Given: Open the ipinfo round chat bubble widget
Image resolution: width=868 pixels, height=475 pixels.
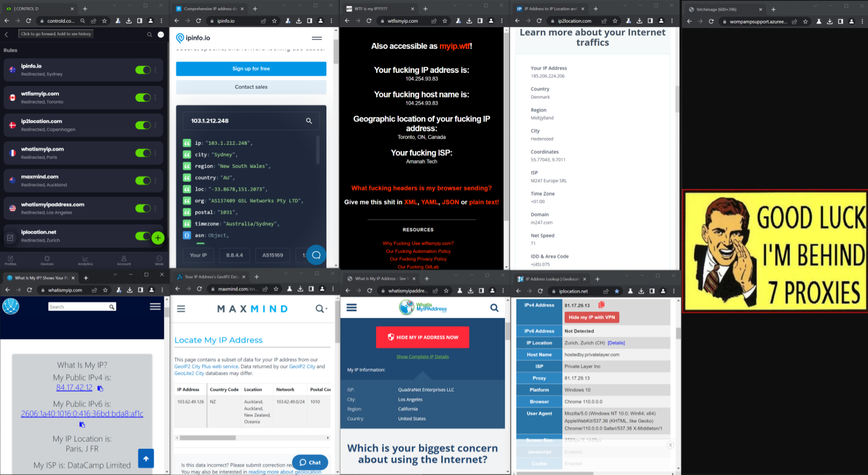Looking at the screenshot, I should 316,255.
